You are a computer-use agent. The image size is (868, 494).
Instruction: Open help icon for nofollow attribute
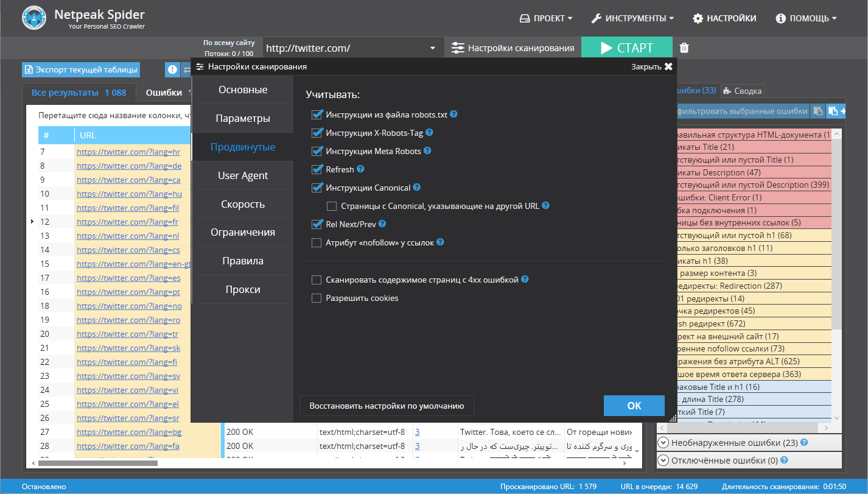coord(440,242)
